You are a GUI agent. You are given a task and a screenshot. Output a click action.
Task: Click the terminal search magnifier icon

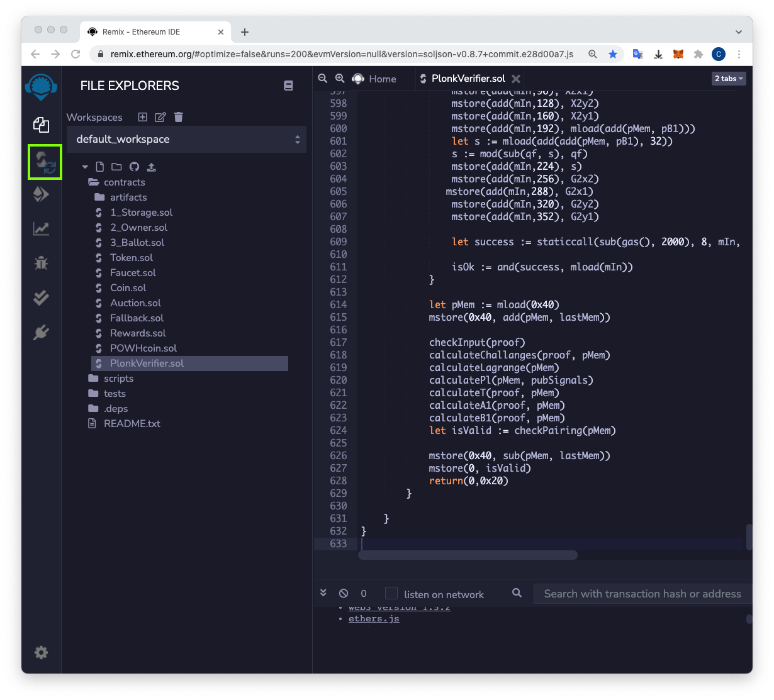click(x=517, y=592)
